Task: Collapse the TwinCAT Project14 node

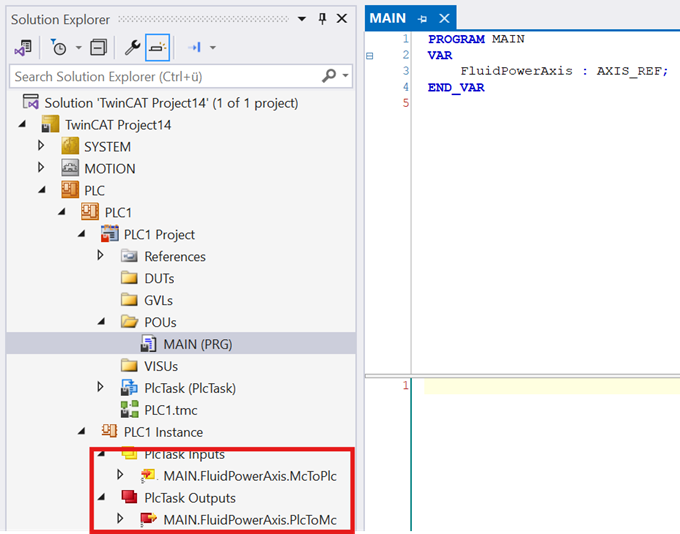Action: (22, 124)
